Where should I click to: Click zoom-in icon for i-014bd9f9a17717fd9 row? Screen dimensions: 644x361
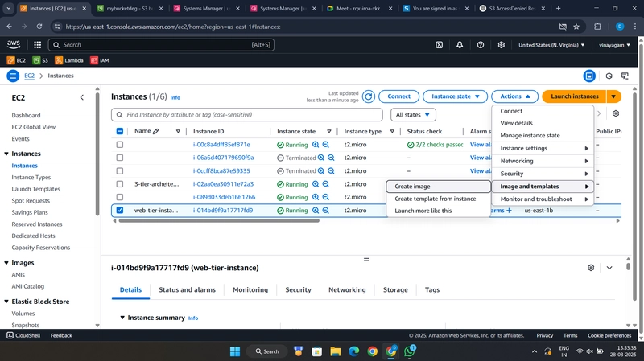click(316, 210)
